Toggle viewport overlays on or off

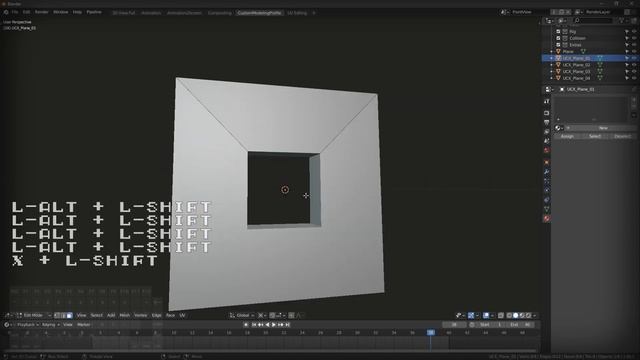click(x=486, y=315)
